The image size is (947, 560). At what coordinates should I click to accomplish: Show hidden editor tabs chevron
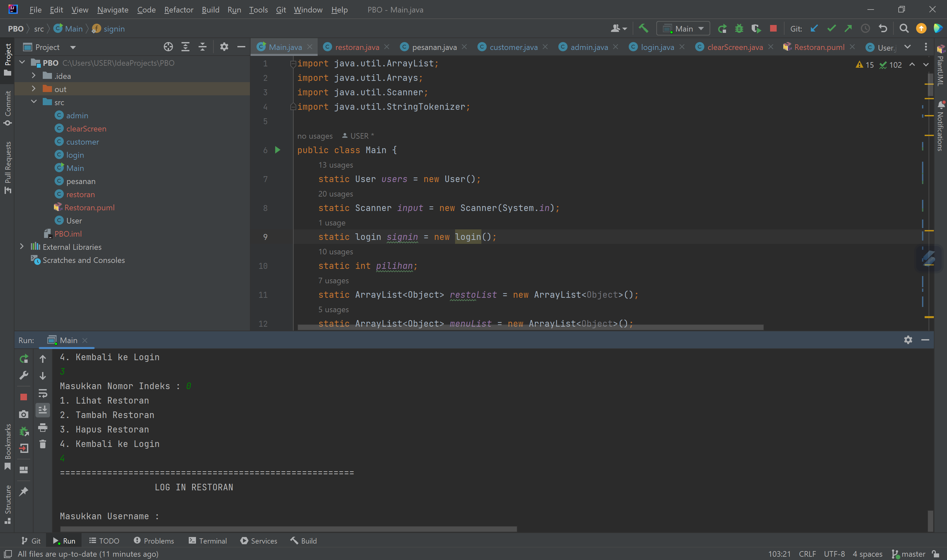907,47
